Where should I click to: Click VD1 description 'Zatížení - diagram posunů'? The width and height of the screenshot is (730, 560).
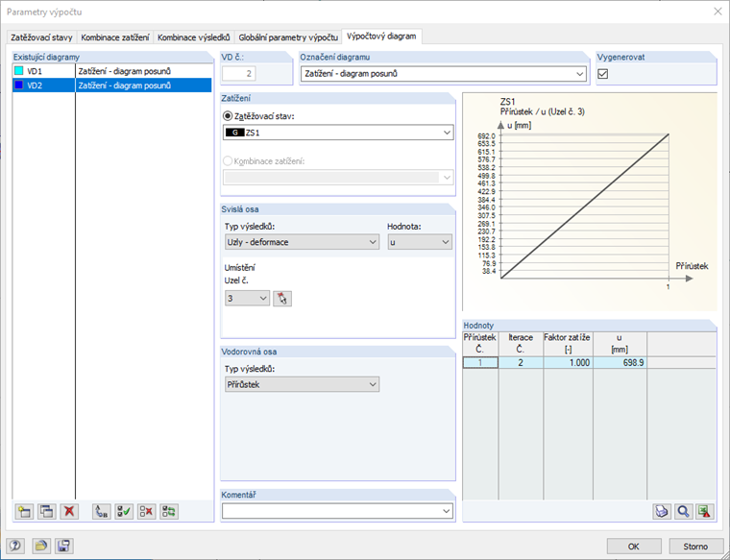click(124, 71)
